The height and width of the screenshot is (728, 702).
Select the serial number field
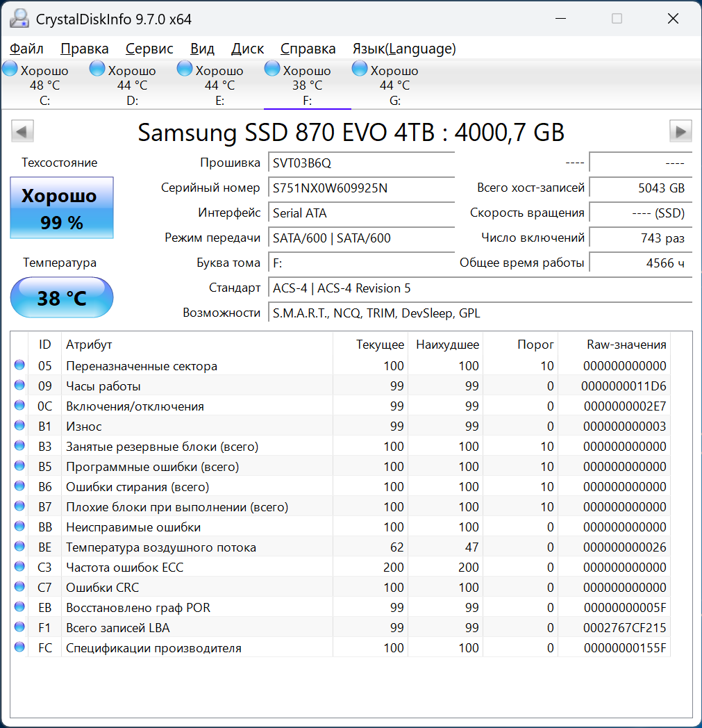(x=361, y=188)
